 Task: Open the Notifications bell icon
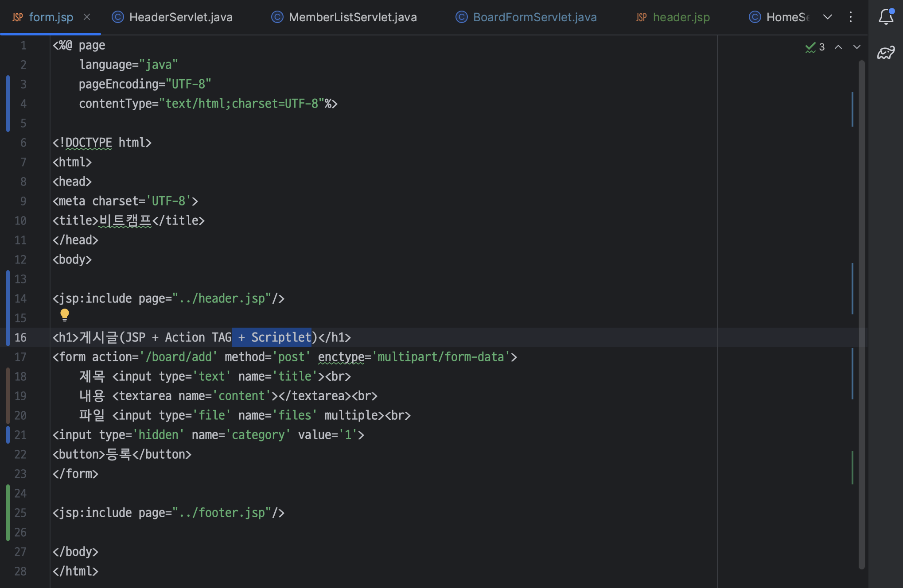click(x=886, y=17)
